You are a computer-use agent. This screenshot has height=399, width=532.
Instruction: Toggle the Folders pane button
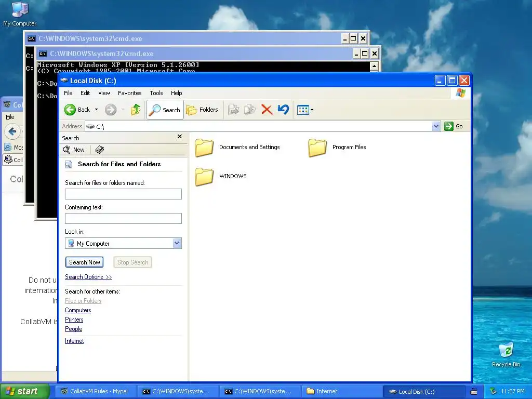(202, 110)
